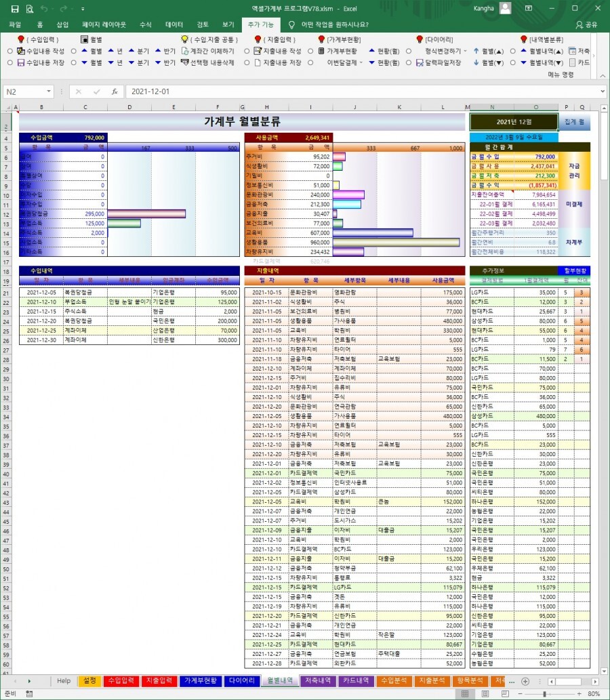
Task: Click the red bulb 수입입력 icon
Action: click(x=20, y=40)
